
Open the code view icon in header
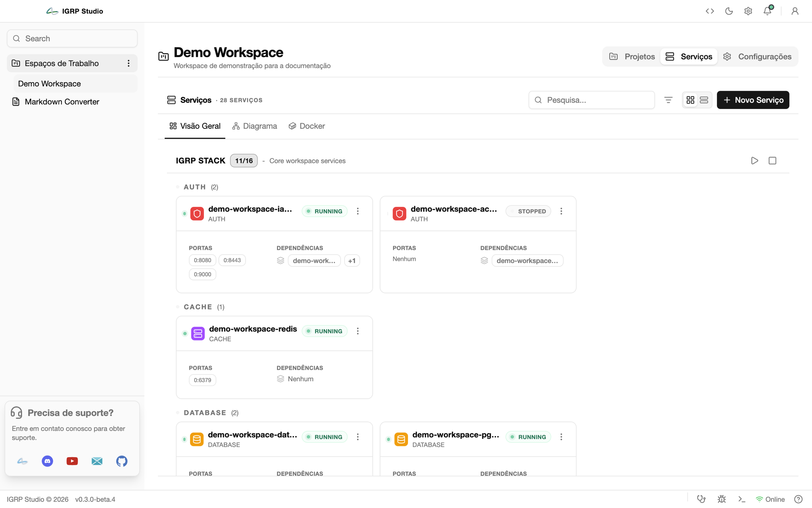click(x=710, y=11)
